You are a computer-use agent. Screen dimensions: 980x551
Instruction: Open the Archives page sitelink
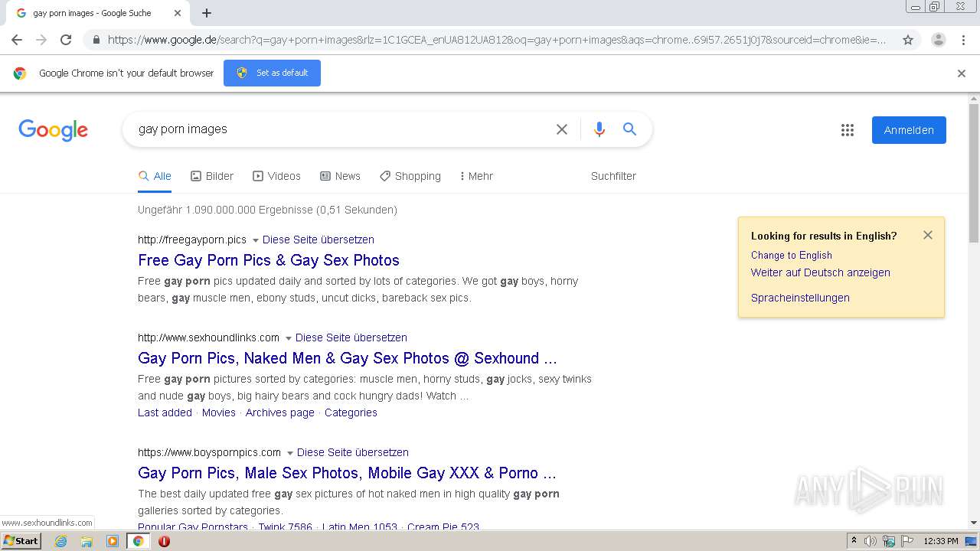pyautogui.click(x=280, y=412)
